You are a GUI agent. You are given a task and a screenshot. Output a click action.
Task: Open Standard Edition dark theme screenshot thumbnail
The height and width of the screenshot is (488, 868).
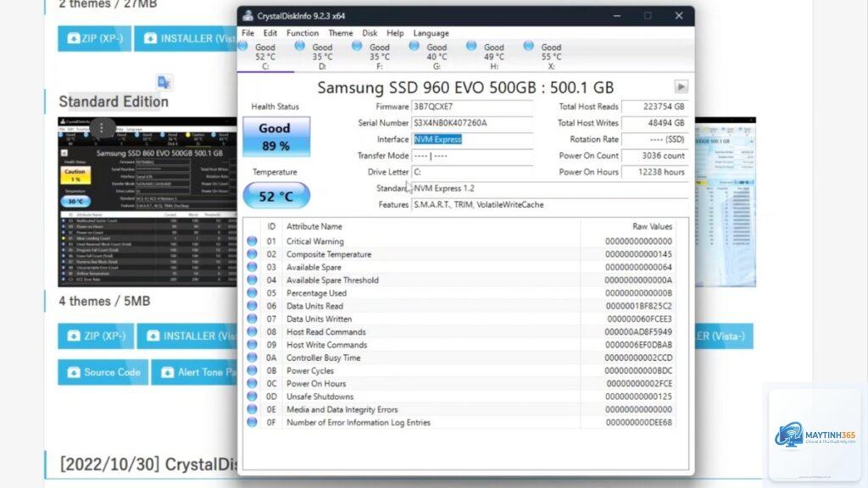[x=147, y=202]
